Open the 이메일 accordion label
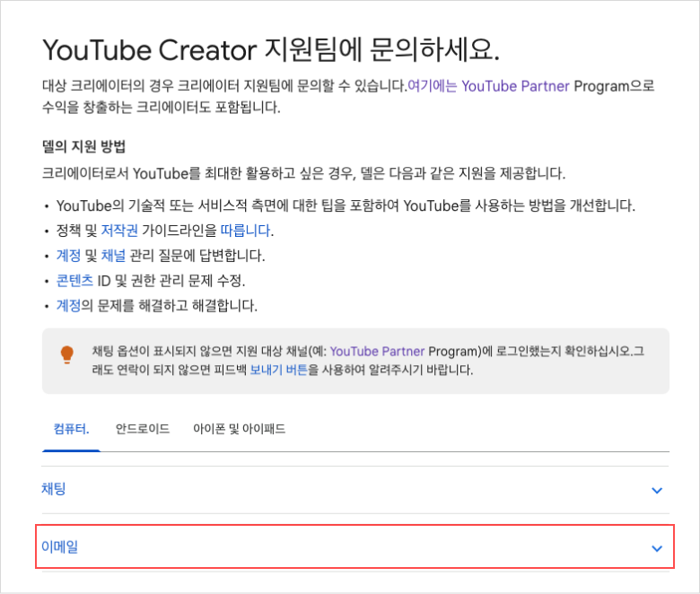 point(59,546)
